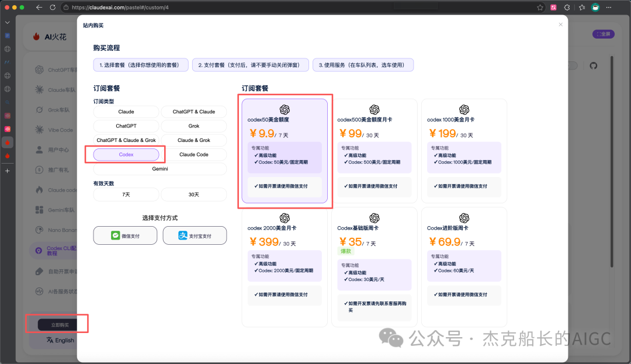Switch language with English translate link

tap(60, 340)
